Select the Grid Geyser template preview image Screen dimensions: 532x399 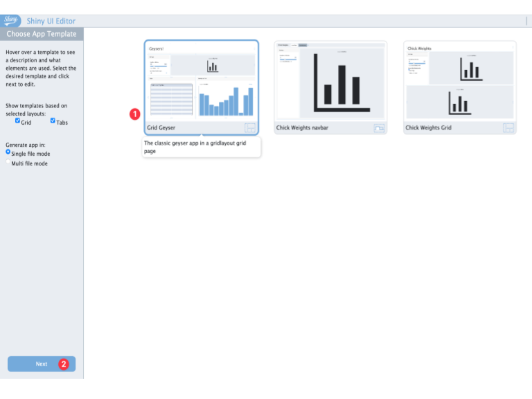click(x=201, y=81)
